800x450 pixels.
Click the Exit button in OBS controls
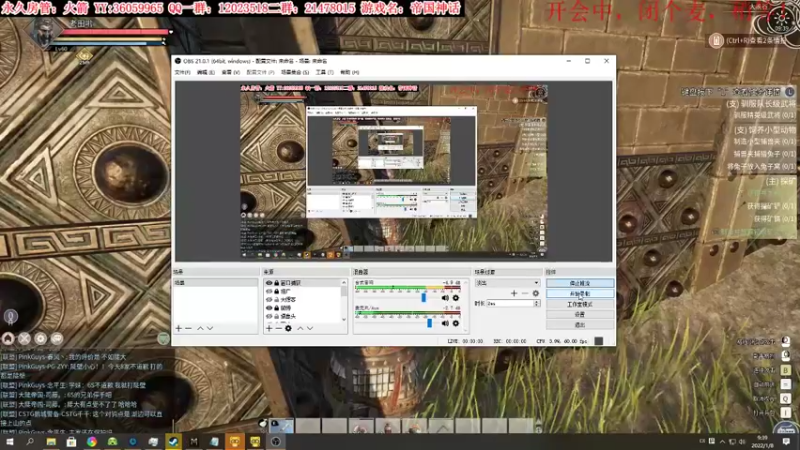(x=580, y=324)
